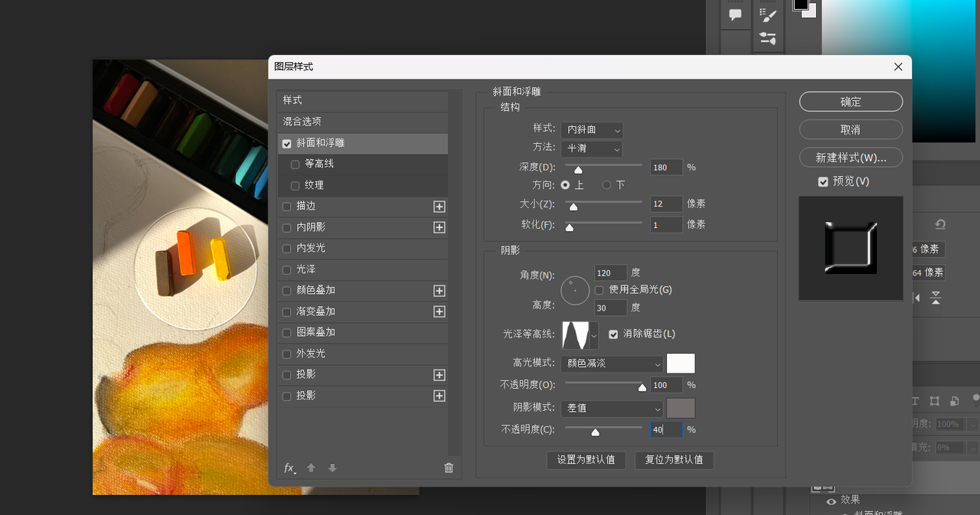Close the 图层样式 dialog
The height and width of the screenshot is (515, 980).
[x=898, y=67]
